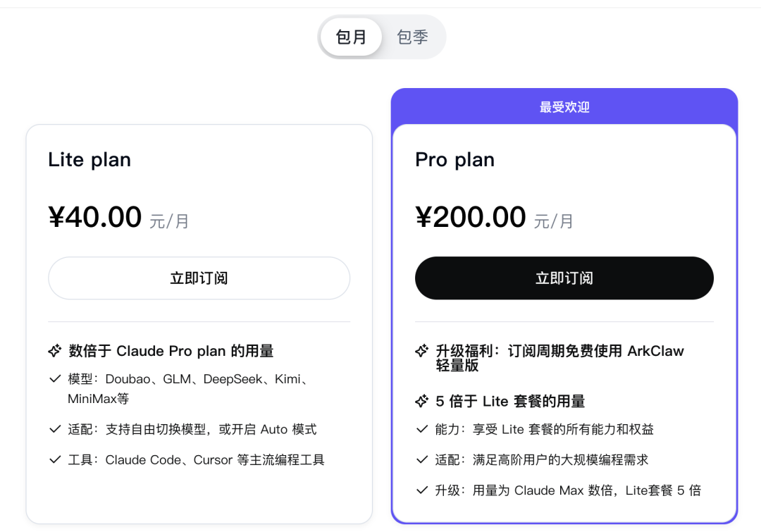The image size is (761, 532).
Task: Click the sparkle icon beside 5 倍于 Lite 套餐的用量
Action: (421, 401)
